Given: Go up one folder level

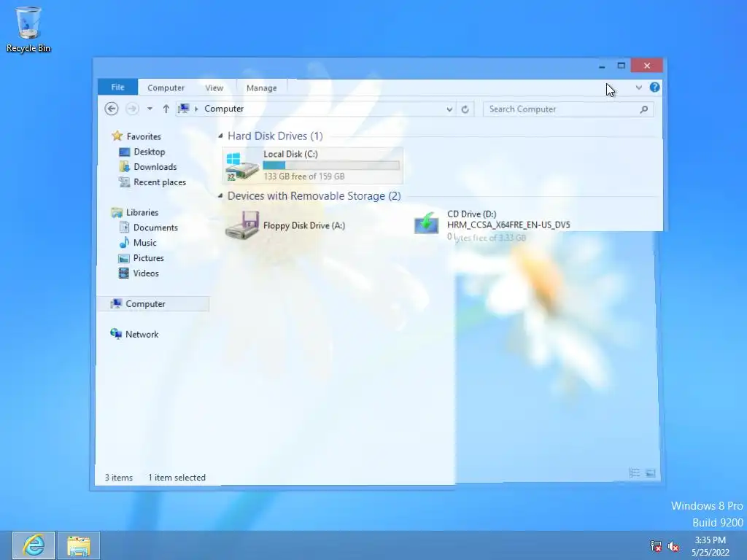Looking at the screenshot, I should click(x=166, y=109).
